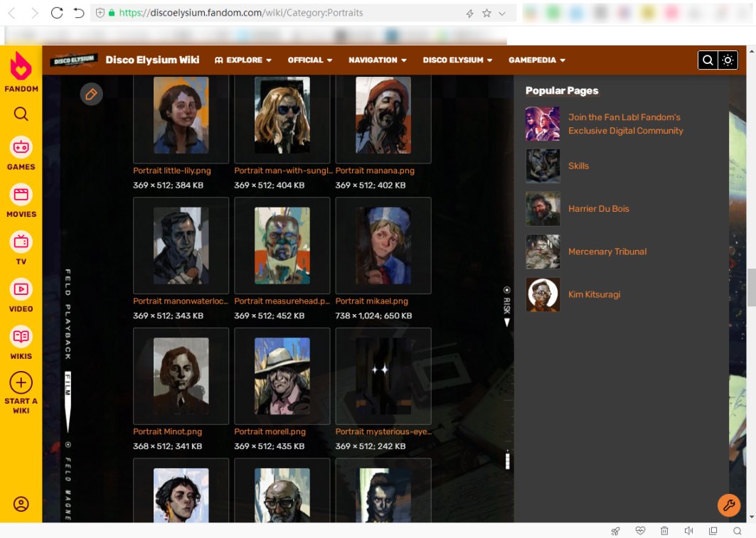Open the Kim Kitsuragi page link
756x538 pixels.
(595, 294)
